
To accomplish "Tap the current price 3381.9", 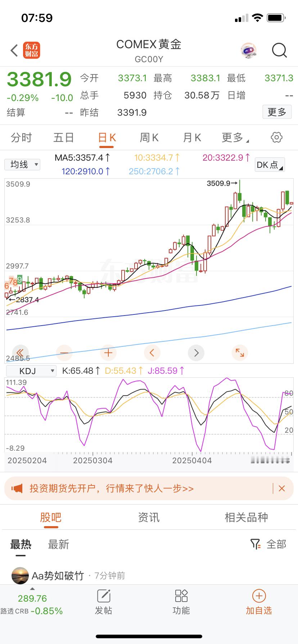I will (x=39, y=79).
